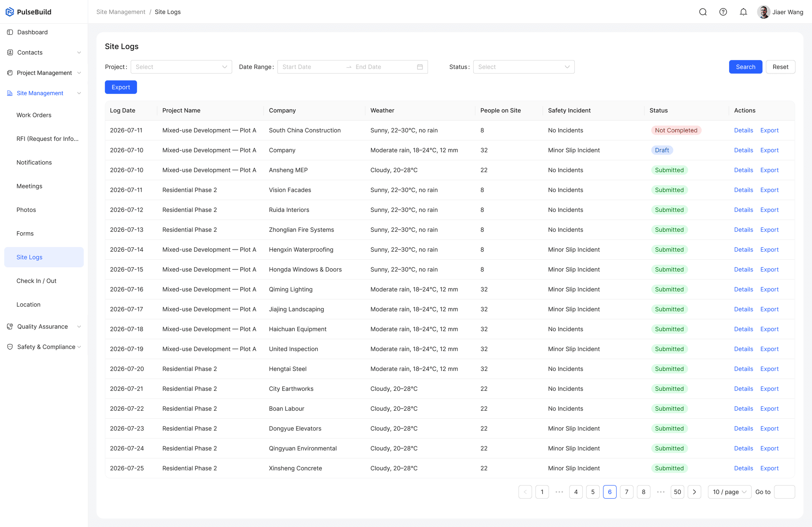Click Jiaer Wang's avatar photo
Image resolution: width=812 pixels, height=527 pixels.
pos(763,12)
